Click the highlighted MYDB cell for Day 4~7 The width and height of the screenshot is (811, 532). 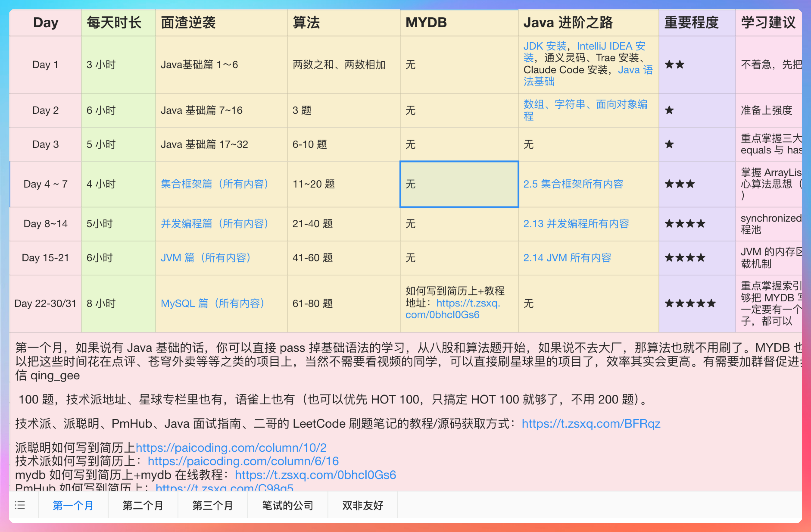click(x=459, y=184)
